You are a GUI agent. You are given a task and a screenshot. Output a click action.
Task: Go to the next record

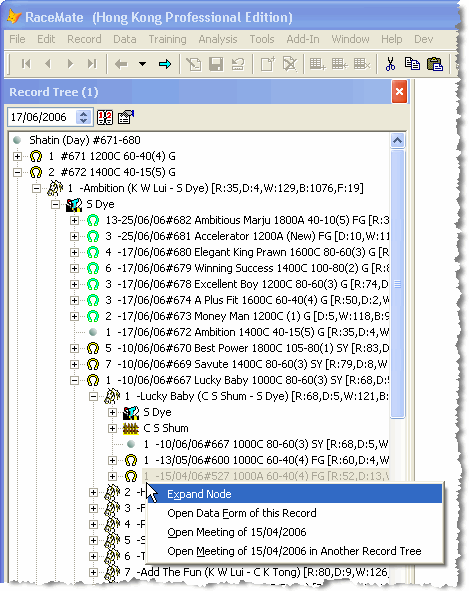(70, 64)
